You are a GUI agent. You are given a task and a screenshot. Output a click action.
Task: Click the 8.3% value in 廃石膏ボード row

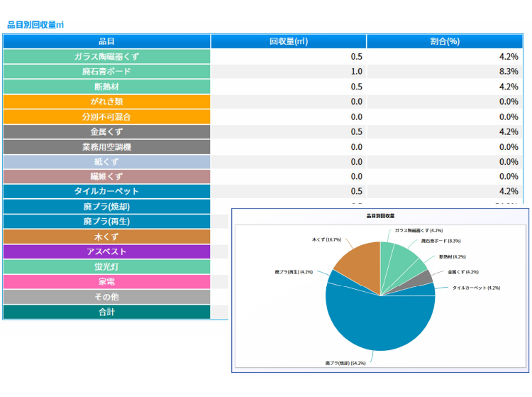pos(508,72)
